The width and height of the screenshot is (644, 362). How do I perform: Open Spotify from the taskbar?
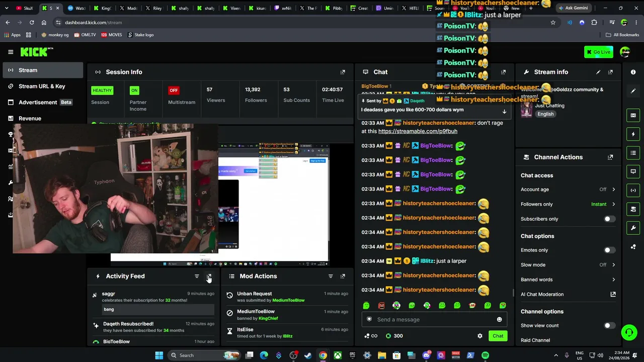pyautogui.click(x=485, y=355)
